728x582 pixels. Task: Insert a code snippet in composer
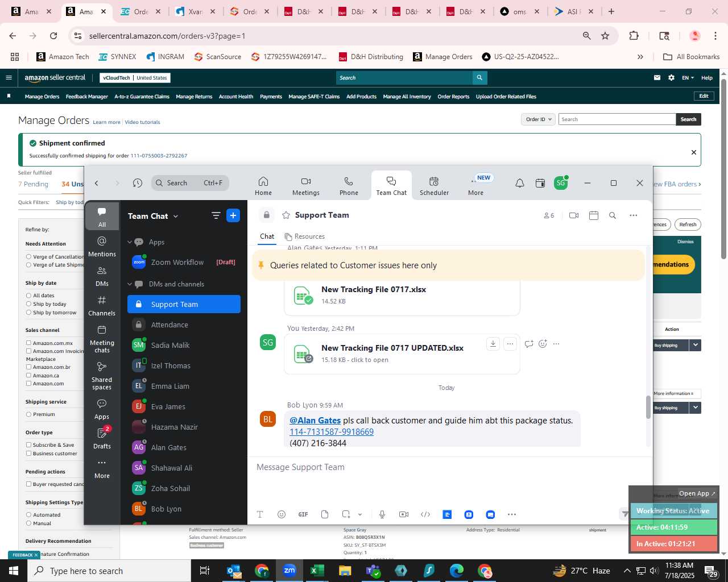point(425,514)
